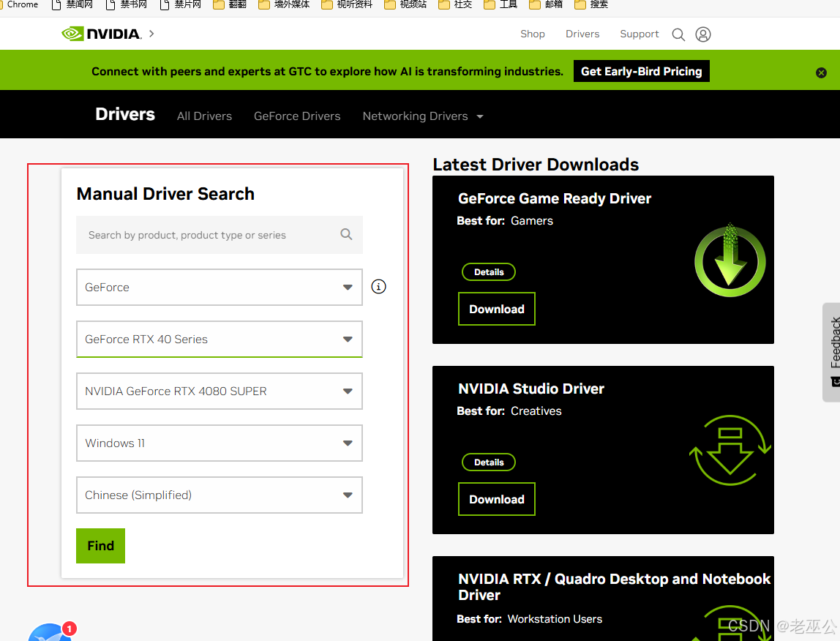Open the 禁片网 bookmark

pyautogui.click(x=181, y=5)
